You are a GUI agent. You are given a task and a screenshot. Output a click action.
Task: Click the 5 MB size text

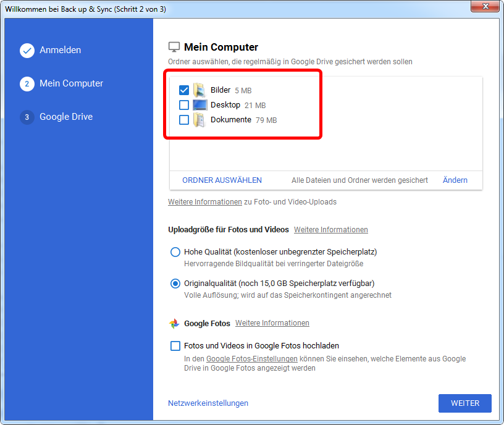(x=243, y=91)
